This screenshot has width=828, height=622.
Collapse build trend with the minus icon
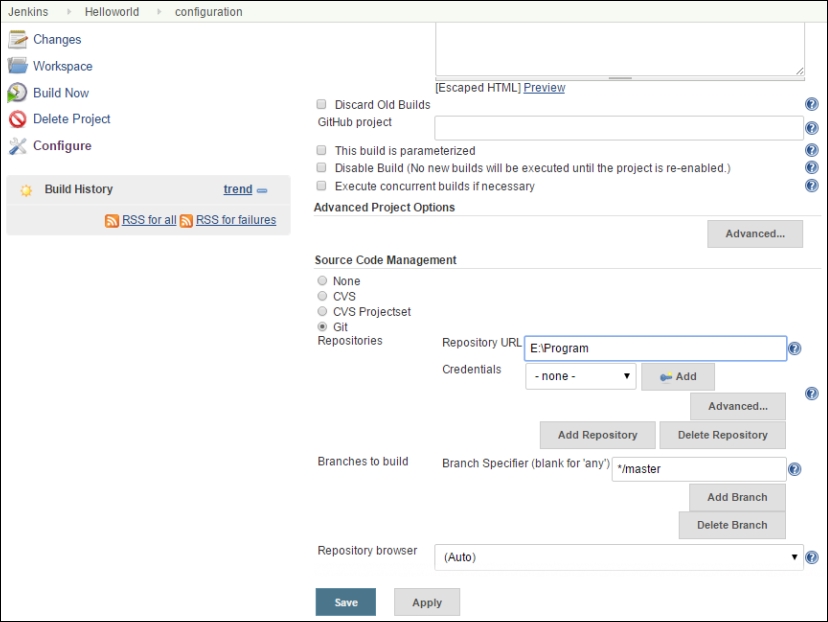[262, 191]
